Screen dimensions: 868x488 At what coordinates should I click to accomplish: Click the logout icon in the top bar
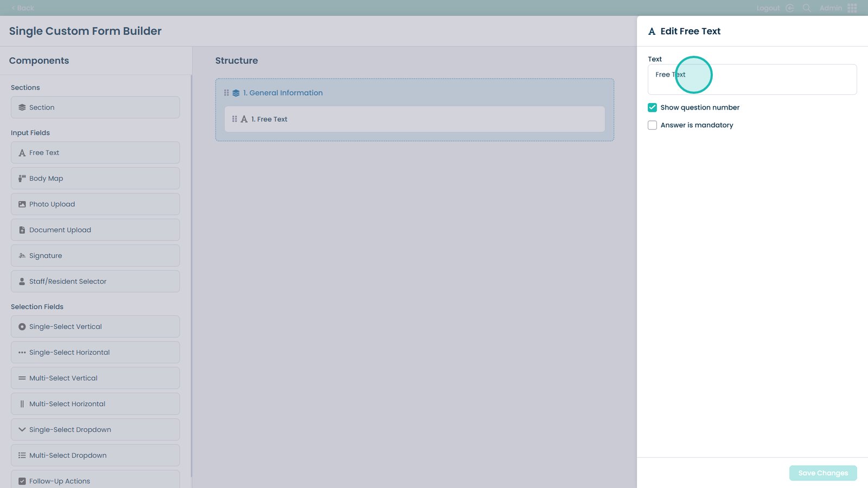click(x=790, y=8)
